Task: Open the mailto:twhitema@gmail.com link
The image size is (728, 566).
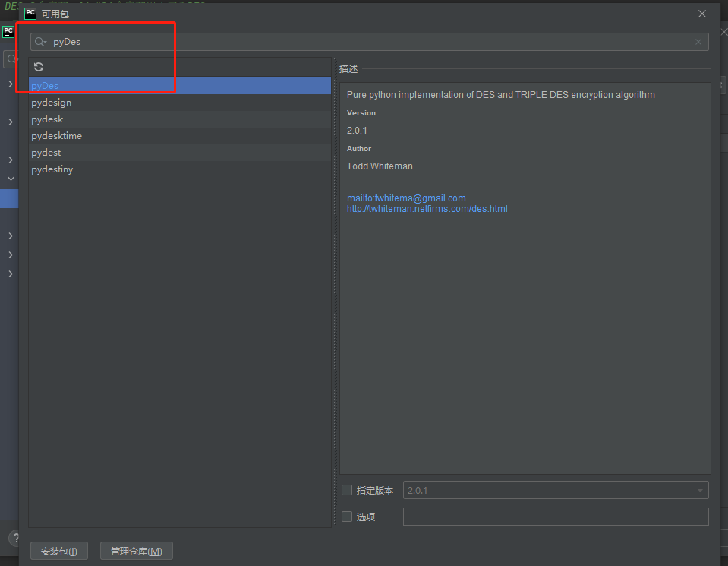Action: (x=406, y=198)
